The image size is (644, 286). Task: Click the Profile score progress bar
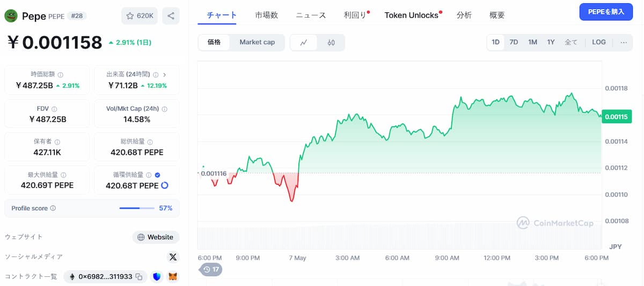pyautogui.click(x=137, y=208)
